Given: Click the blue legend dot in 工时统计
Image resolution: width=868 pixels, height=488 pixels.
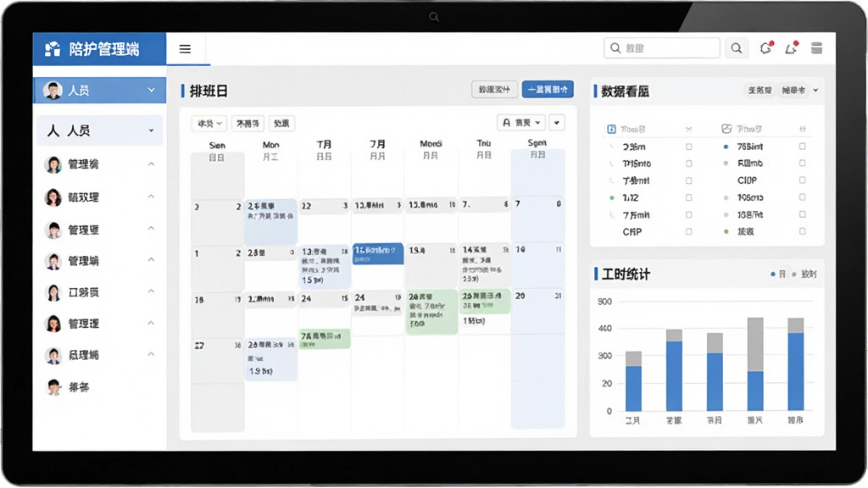Looking at the screenshot, I should point(773,274).
